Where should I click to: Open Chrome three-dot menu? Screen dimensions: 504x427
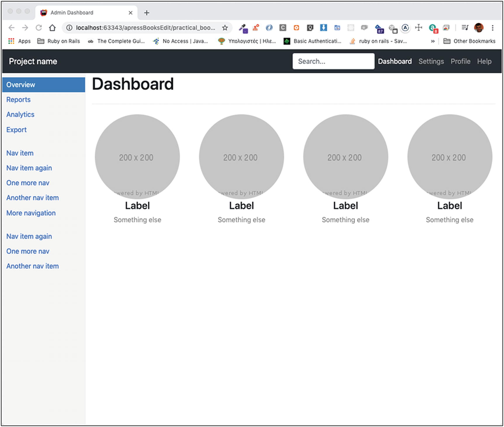493,28
